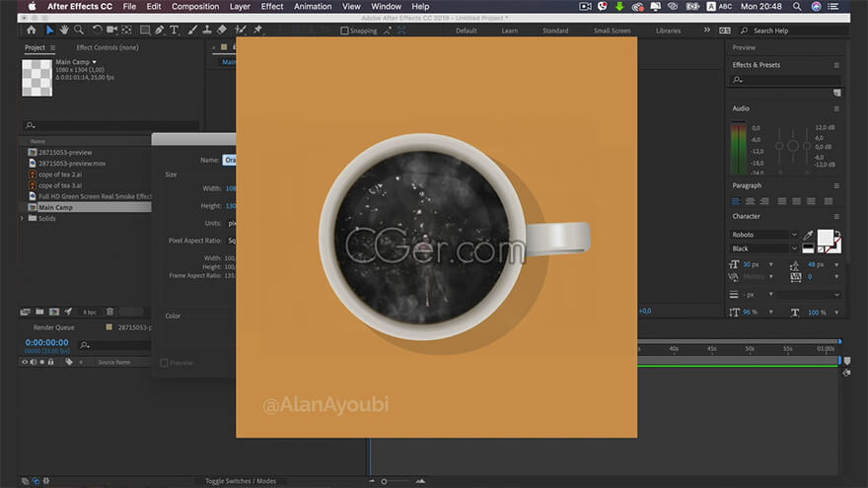Select the Brush tool
Screen dimensions: 868x488
(x=192, y=30)
